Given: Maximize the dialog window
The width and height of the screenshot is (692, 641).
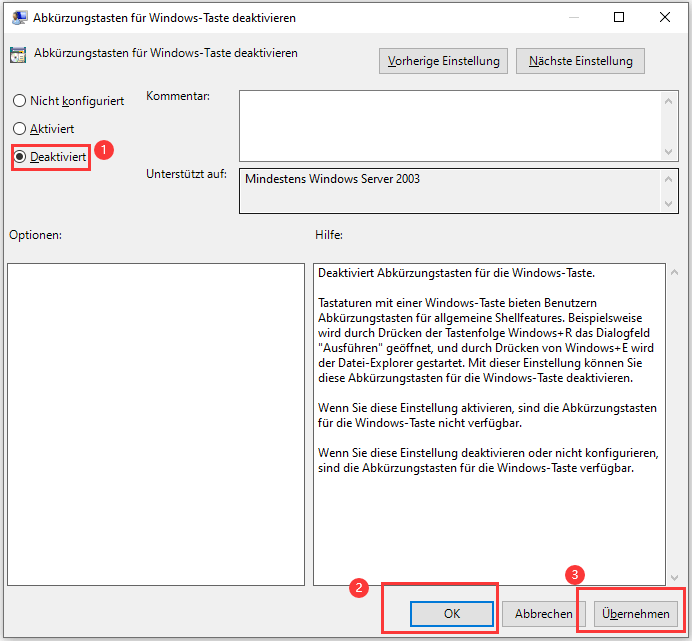Looking at the screenshot, I should [x=619, y=17].
